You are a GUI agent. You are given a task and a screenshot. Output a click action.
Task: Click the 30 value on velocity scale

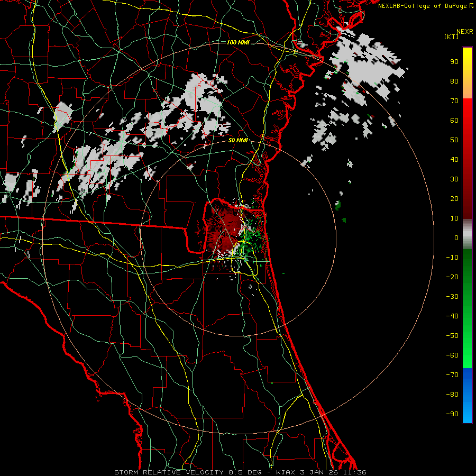[x=454, y=179]
